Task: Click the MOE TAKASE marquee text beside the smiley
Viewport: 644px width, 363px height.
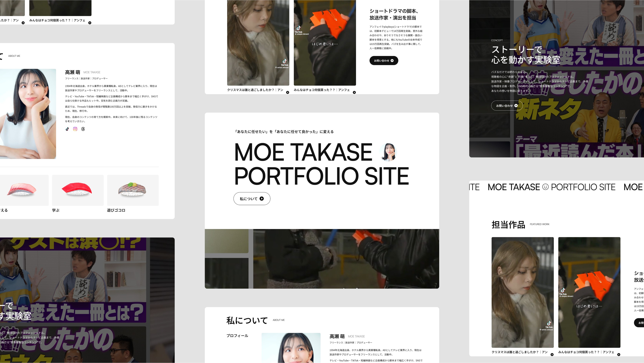Action: (514, 187)
